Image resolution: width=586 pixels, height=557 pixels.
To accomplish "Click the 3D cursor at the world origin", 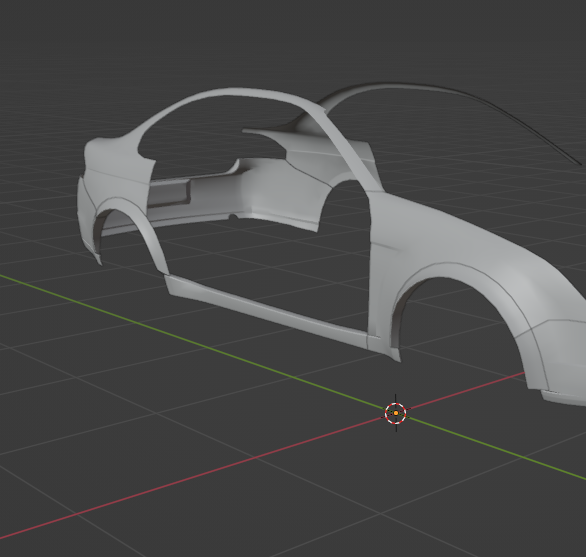I will 396,413.
